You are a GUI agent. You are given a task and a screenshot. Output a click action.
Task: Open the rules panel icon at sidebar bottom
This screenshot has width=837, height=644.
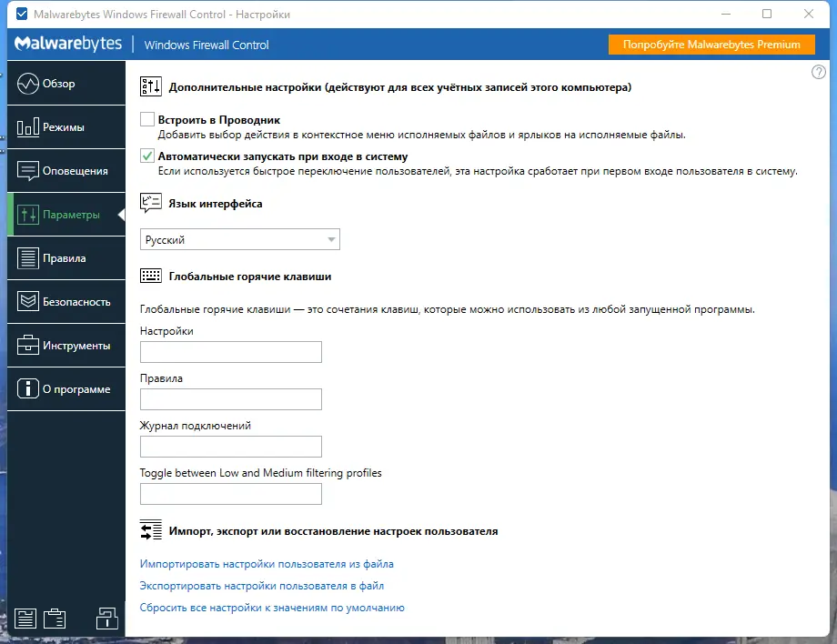[x=25, y=619]
